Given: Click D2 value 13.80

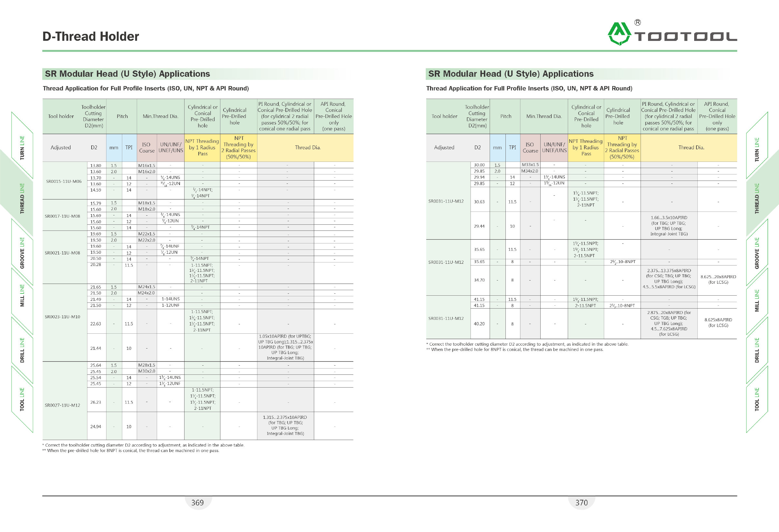Looking at the screenshot, I should [95, 165].
